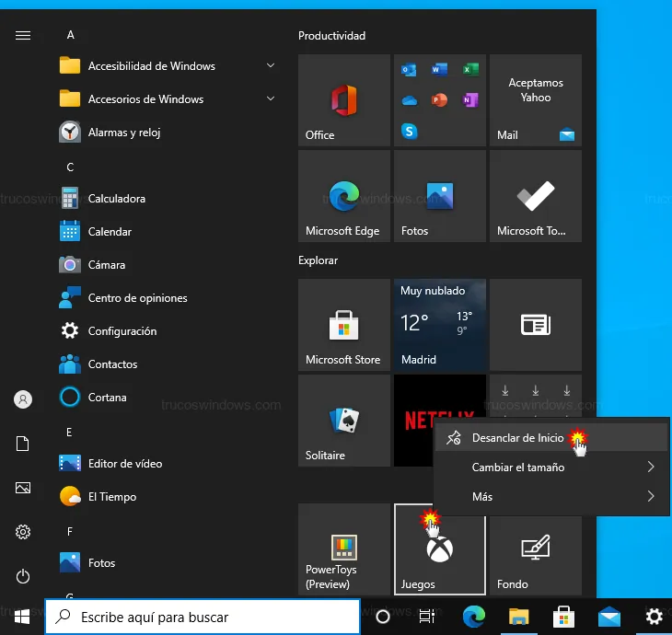
Task: Open Calculadora from the app list
Action: (x=117, y=199)
